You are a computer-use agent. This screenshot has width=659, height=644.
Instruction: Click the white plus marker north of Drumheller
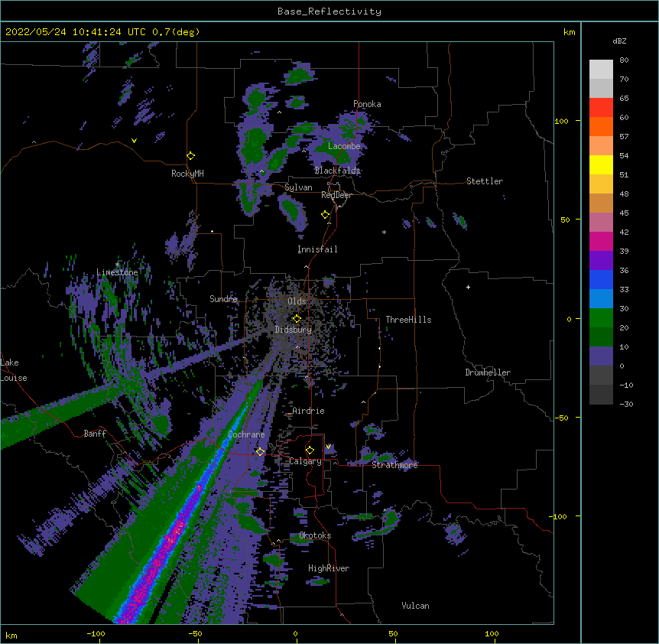pyautogui.click(x=468, y=287)
